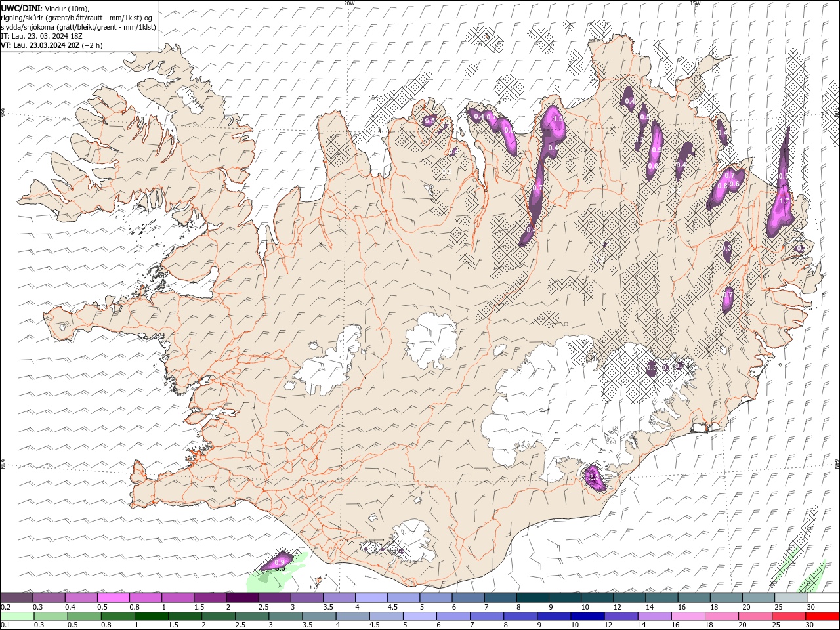Select top legend lavender swatch between 4 and 4.5
Image resolution: width=840 pixels, height=630 pixels.
[371, 598]
